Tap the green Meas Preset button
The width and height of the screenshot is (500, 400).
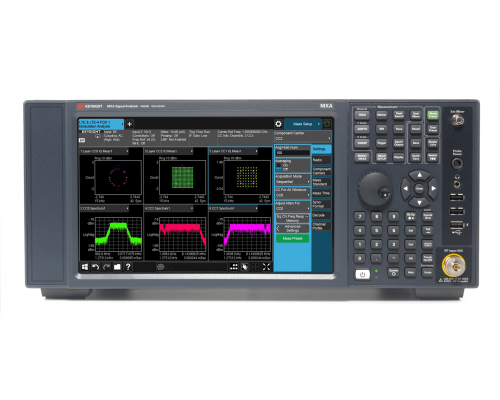pyautogui.click(x=292, y=239)
